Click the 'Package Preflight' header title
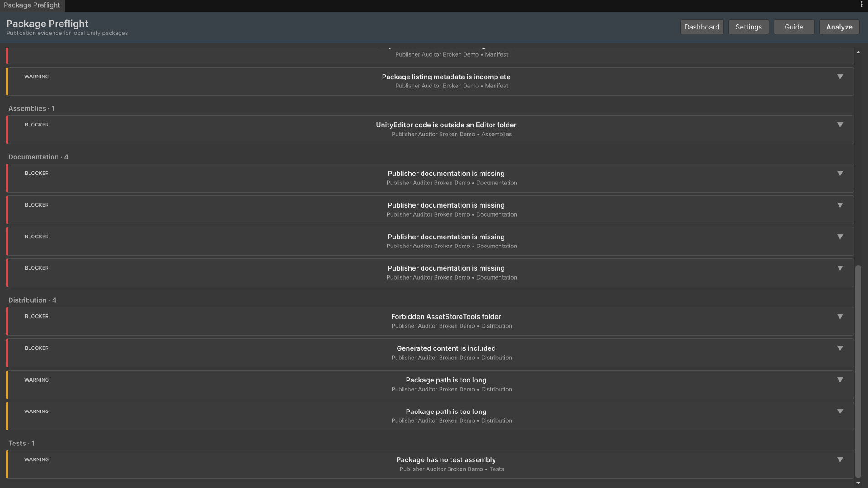Screen dimensions: 868x488 pos(47,24)
